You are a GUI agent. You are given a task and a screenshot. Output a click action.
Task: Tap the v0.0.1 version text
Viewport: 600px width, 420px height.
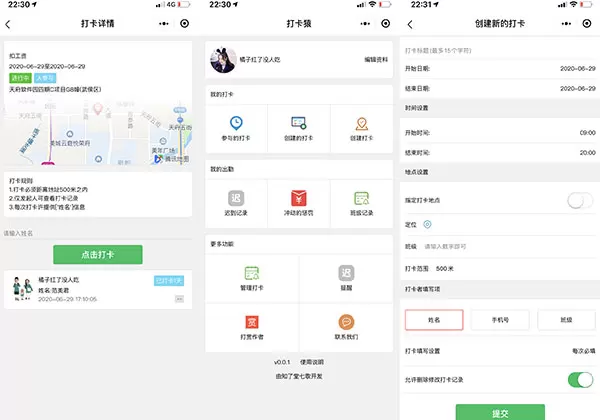coord(282,362)
